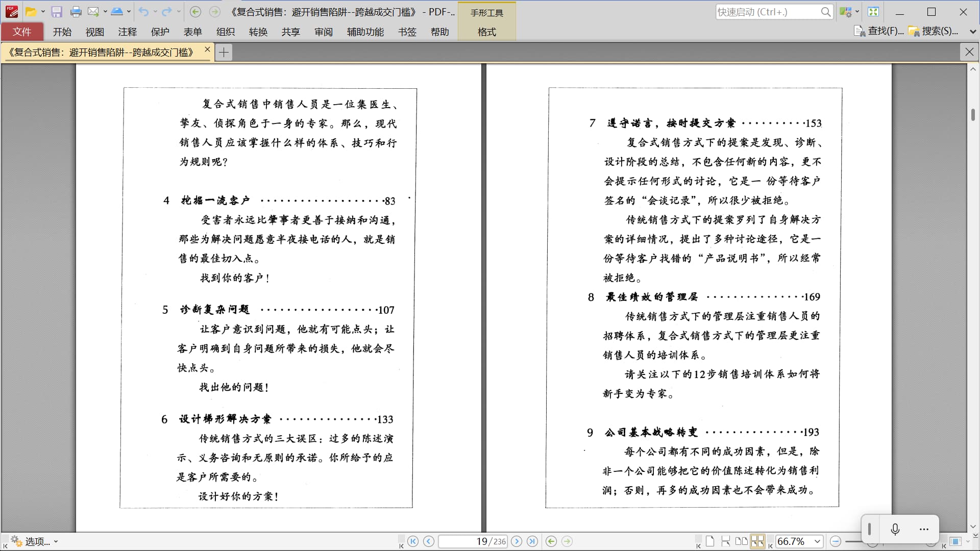Open the 转换 ribbon tab
The height and width of the screenshot is (551, 980).
pos(258,32)
